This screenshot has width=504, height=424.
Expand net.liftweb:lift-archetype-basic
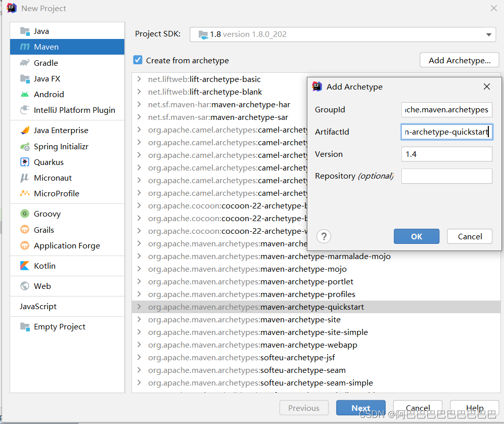(x=139, y=79)
